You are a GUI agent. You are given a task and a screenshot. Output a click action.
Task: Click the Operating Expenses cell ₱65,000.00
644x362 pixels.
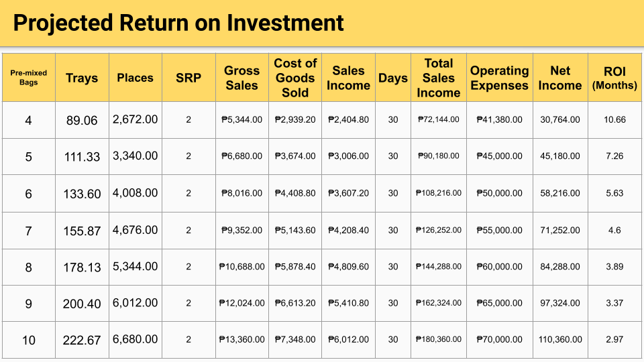499,303
